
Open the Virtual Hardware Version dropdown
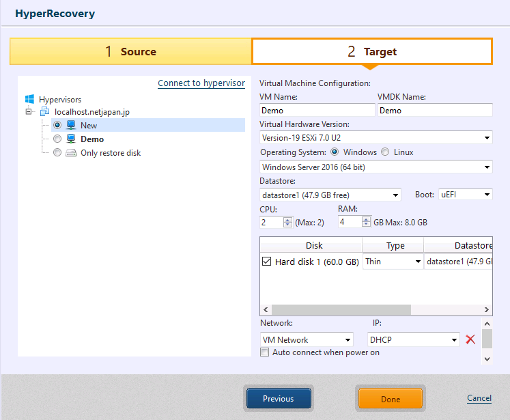[376, 138]
